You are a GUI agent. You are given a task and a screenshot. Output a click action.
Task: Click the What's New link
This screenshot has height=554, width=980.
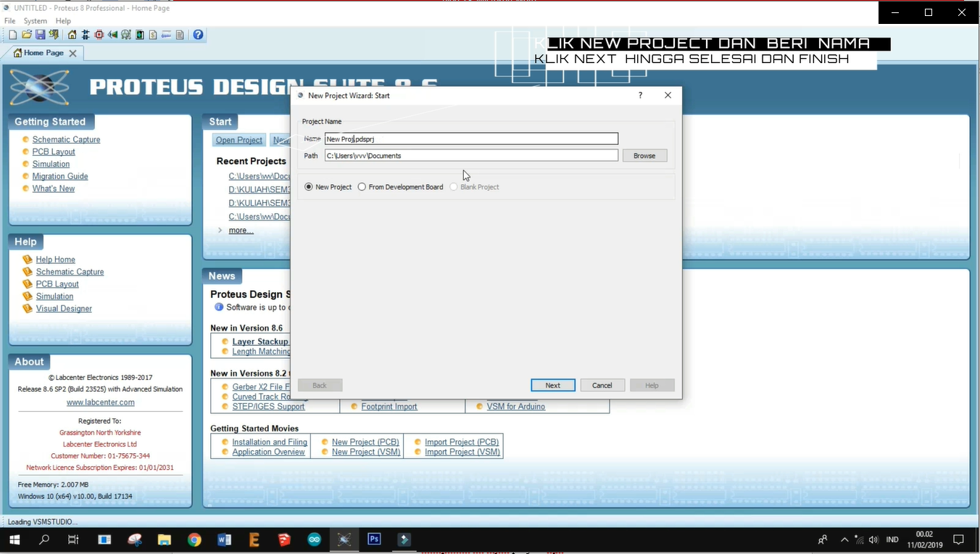pyautogui.click(x=54, y=189)
